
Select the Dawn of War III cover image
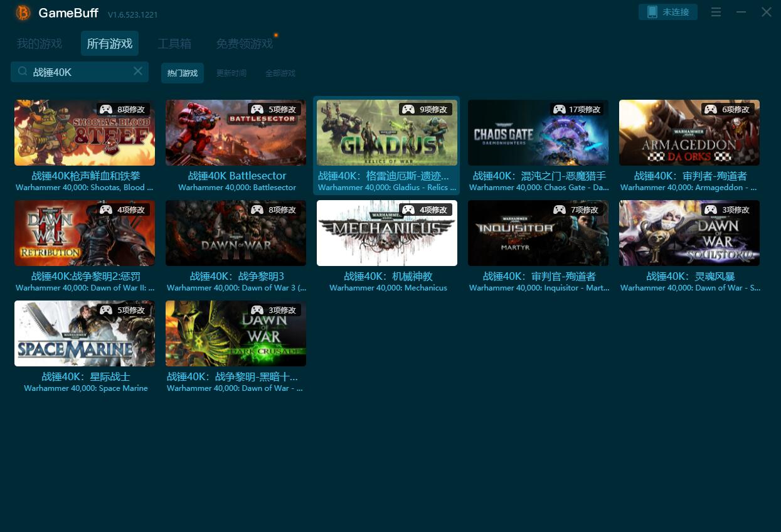pos(236,233)
